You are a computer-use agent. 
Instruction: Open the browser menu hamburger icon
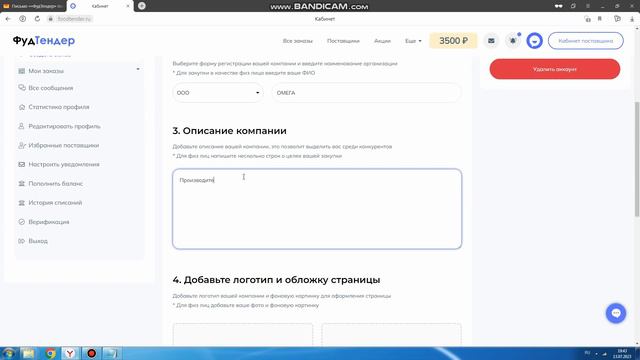tap(588, 6)
